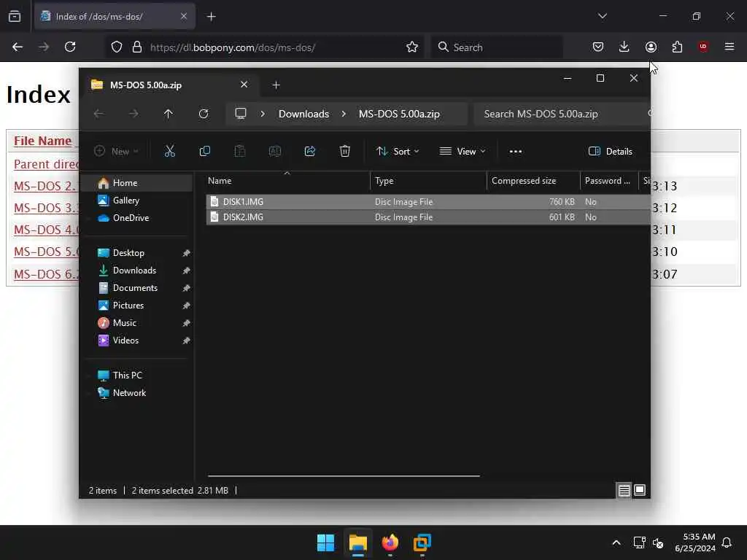Screen dimensions: 747x560
Task: Switch to details list view icon in status bar
Action: pos(624,490)
